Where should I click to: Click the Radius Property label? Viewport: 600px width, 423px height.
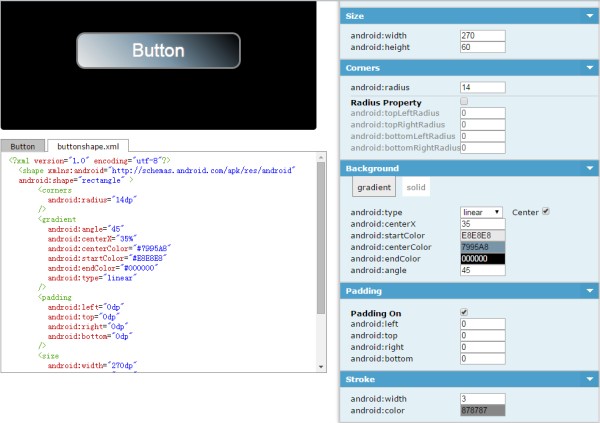point(386,103)
